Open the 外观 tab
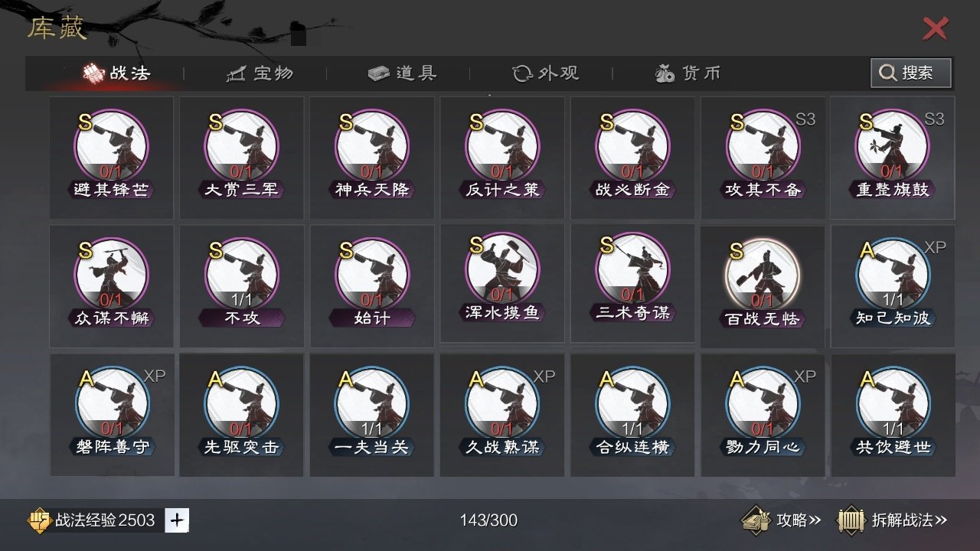Viewport: 980px width, 551px height. click(545, 73)
